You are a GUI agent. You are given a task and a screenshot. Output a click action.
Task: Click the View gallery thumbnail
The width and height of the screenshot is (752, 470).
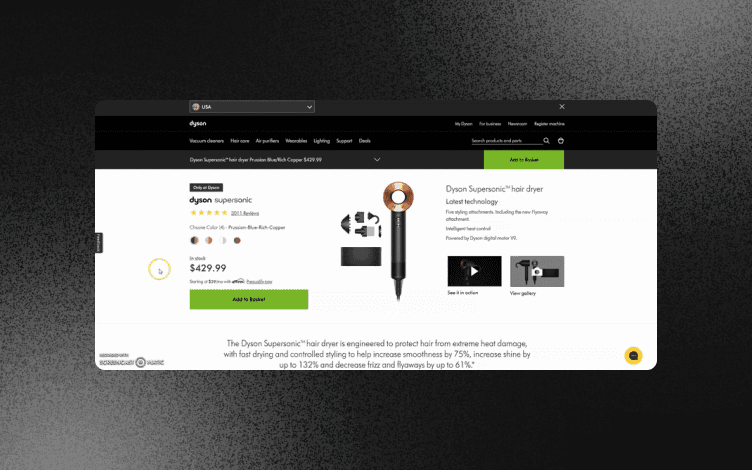[537, 271]
